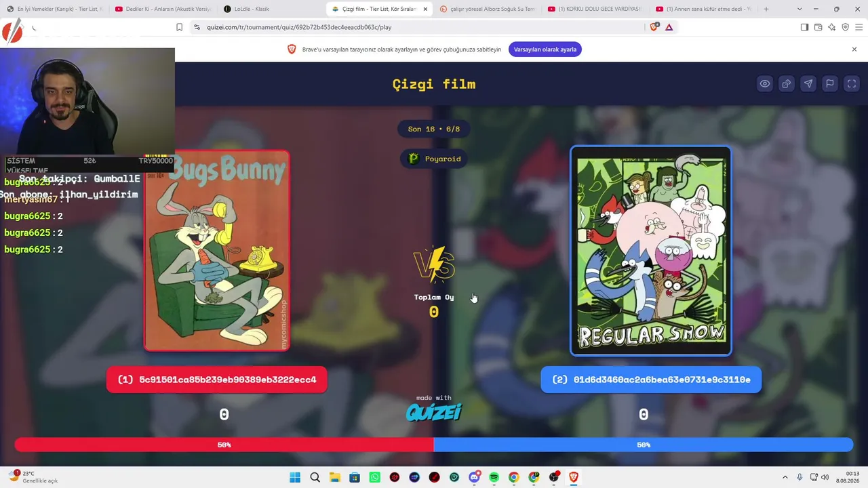Switch to 'En İyi Yemekler (Karışık)' tab
868x488 pixels.
54,9
